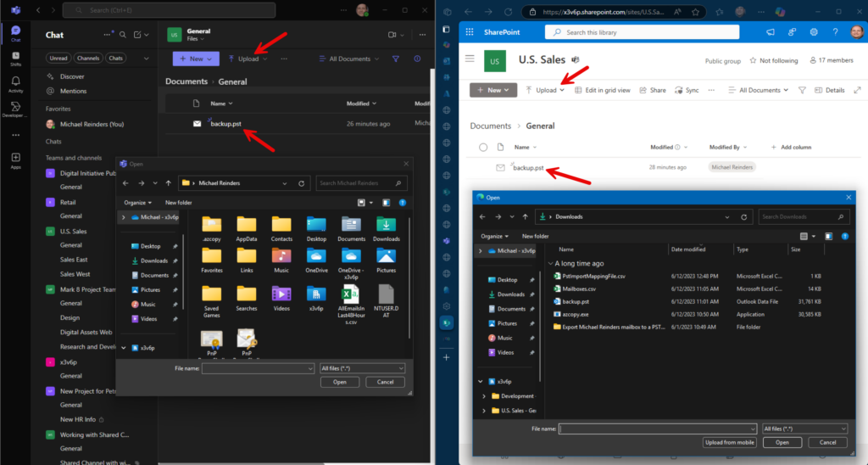The width and height of the screenshot is (868, 465).
Task: Open the New dropdown in Teams Files
Action: tap(196, 59)
